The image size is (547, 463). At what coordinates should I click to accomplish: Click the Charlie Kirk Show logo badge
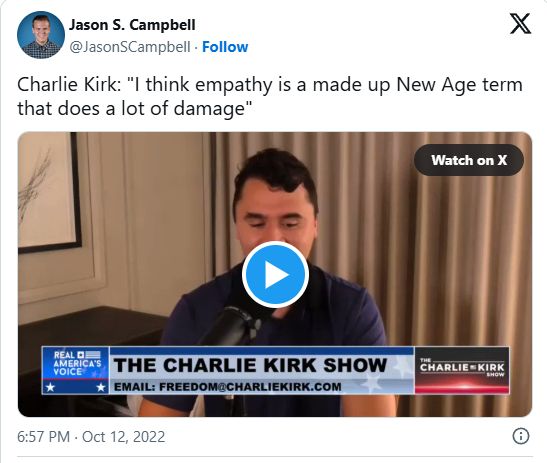tap(462, 370)
